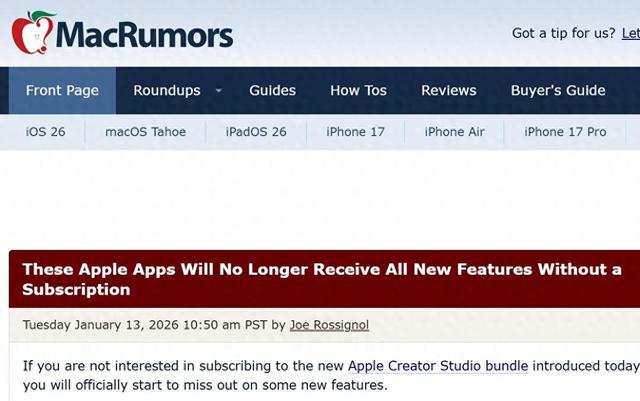Open the iPhone Air roundup link
640x401 pixels.
pos(454,132)
